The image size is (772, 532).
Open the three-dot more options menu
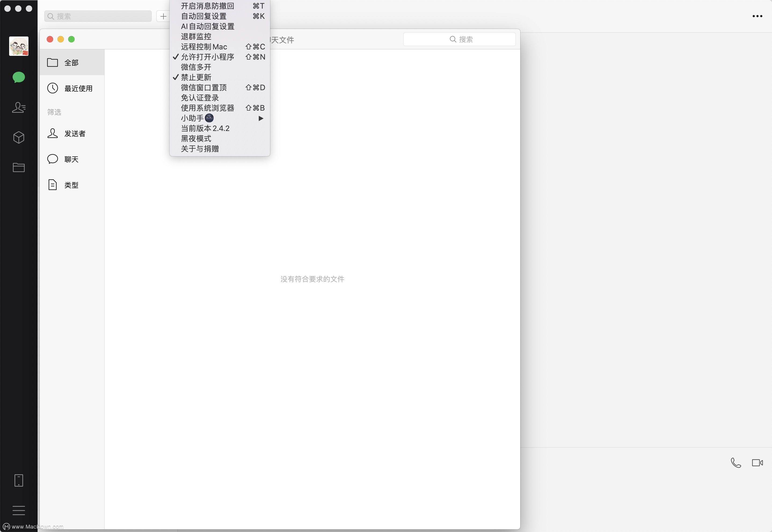(757, 16)
